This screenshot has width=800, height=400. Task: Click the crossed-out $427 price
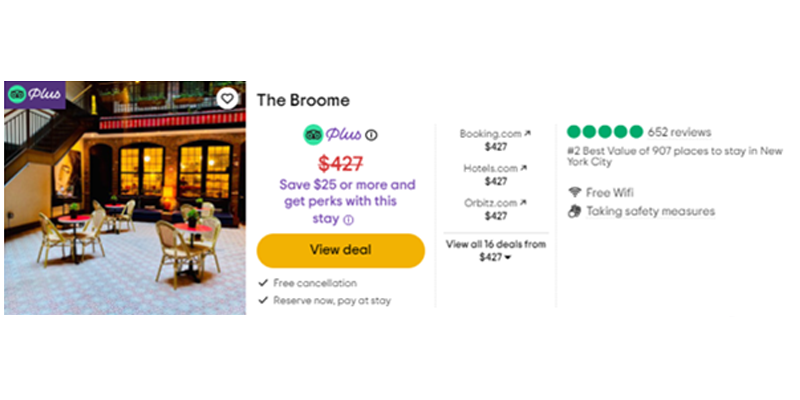click(341, 163)
